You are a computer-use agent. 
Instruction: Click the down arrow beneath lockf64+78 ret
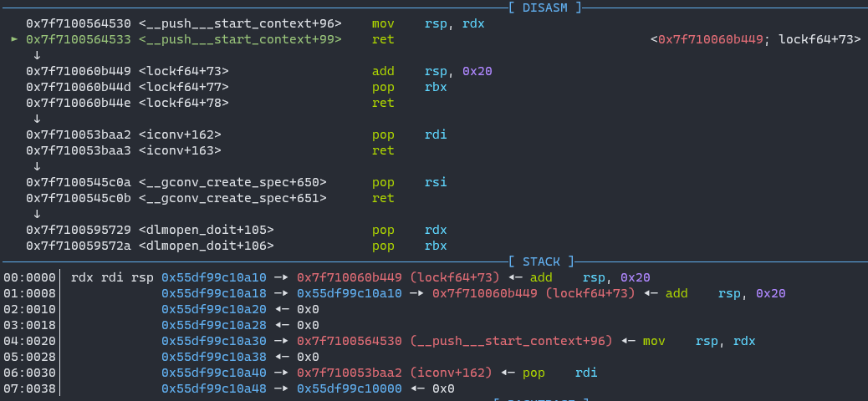pos(37,119)
